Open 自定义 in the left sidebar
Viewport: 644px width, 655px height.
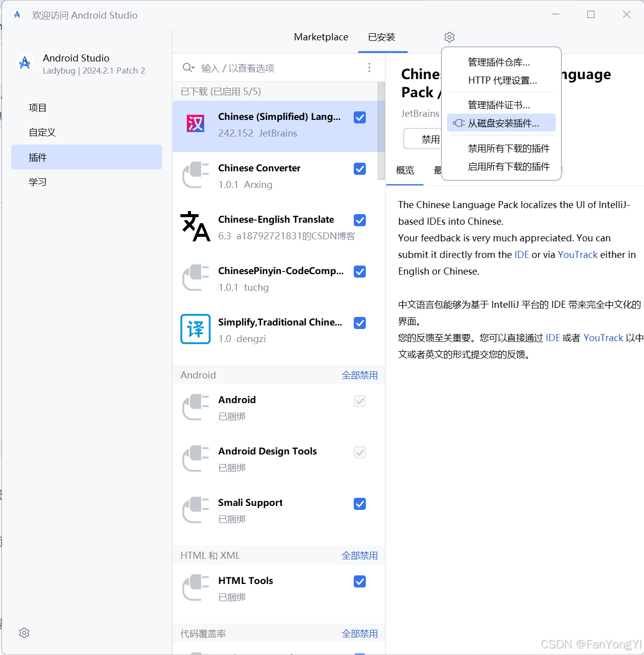pyautogui.click(x=87, y=133)
